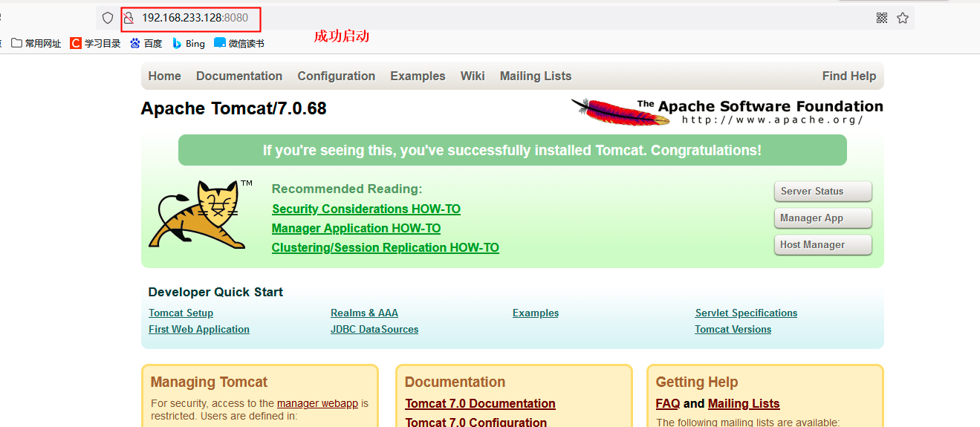Open the QR code icon in address bar
The image size is (980, 427).
882,18
